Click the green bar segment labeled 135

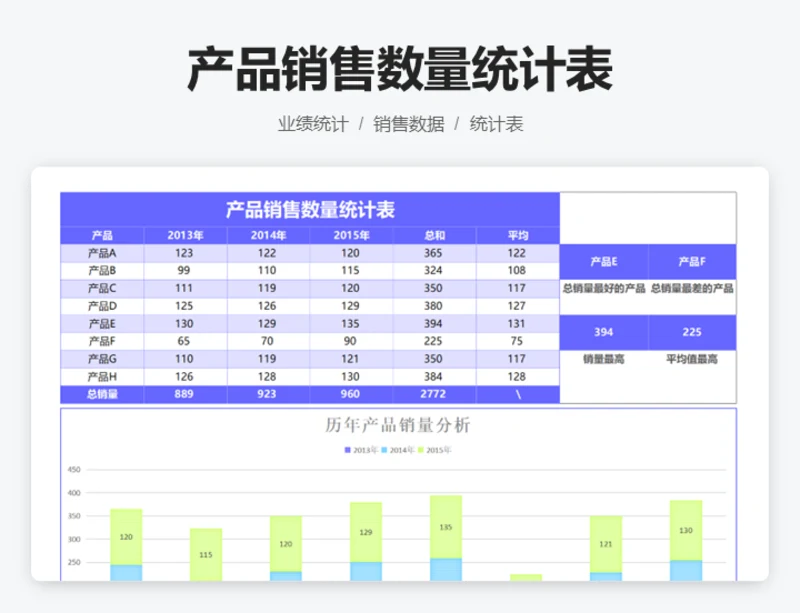(x=446, y=527)
